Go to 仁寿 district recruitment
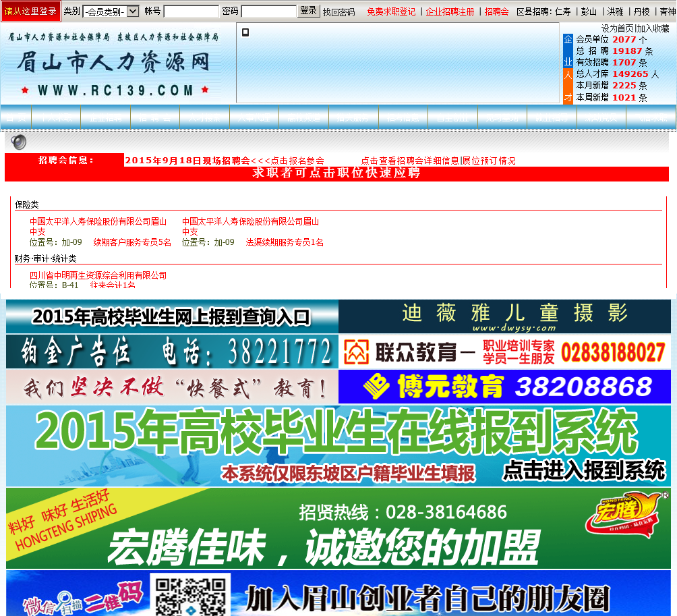Image resolution: width=677 pixels, height=616 pixels. (x=562, y=11)
